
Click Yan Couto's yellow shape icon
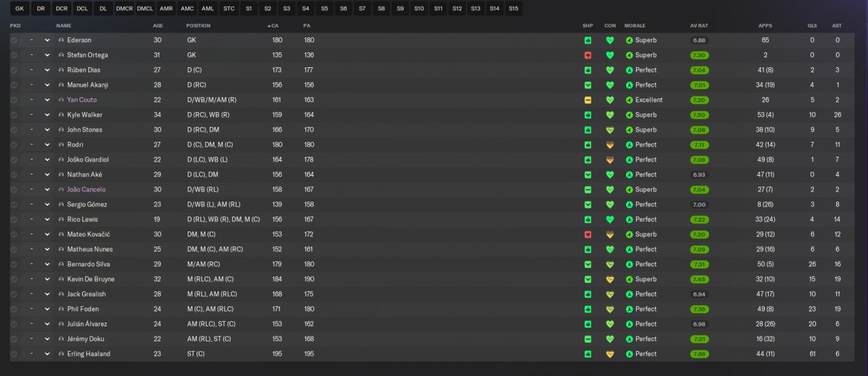[588, 100]
